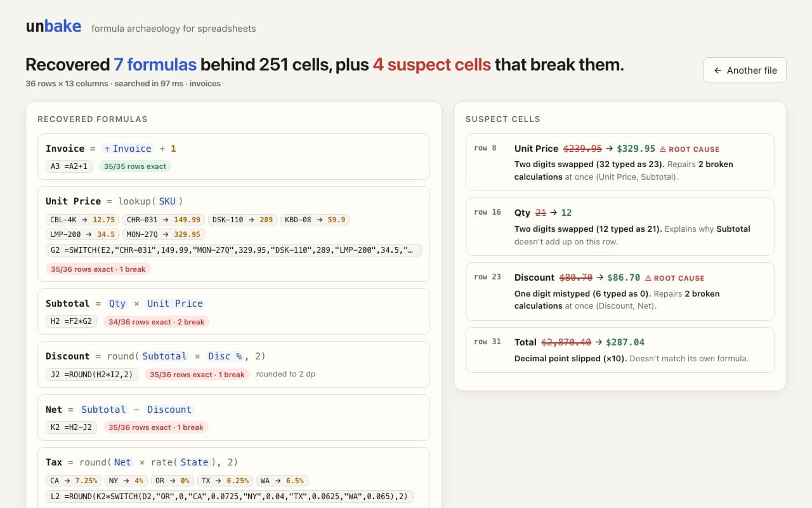Select the WA → 6.5% rate chip
This screenshot has width=812, height=508.
tap(284, 481)
